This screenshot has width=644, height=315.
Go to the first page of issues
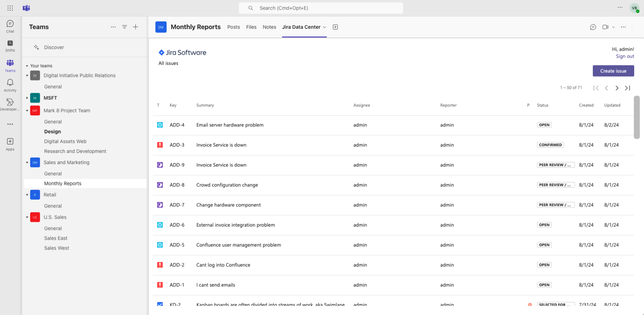[x=596, y=88]
